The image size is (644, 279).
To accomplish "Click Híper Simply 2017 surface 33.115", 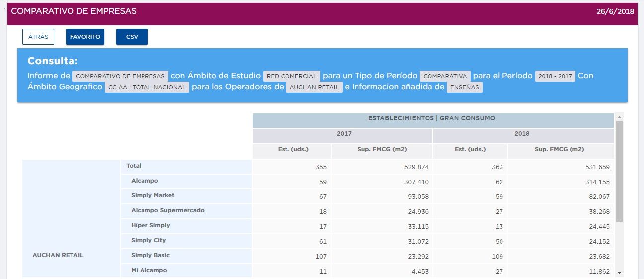I will tap(418, 227).
